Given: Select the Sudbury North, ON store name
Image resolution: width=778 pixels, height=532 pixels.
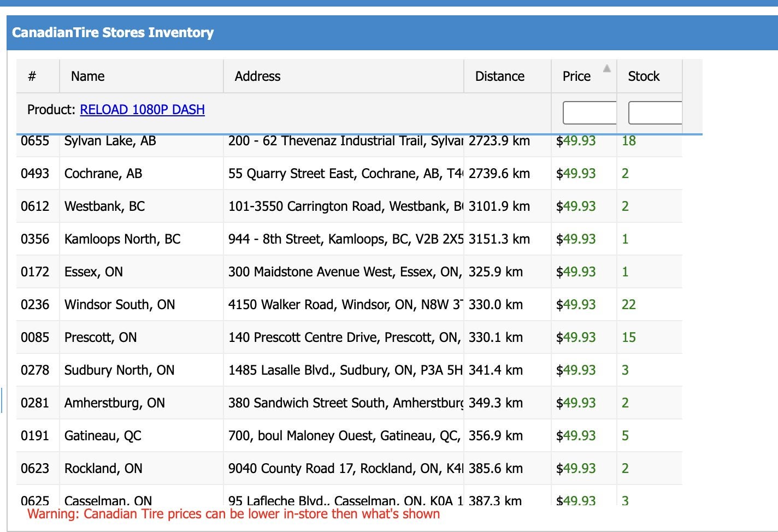Looking at the screenshot, I should (120, 370).
